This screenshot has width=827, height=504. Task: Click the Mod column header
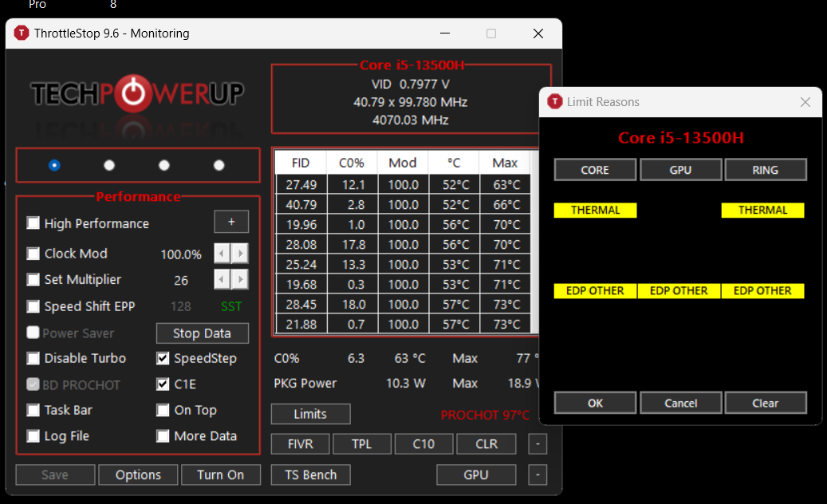pos(403,163)
